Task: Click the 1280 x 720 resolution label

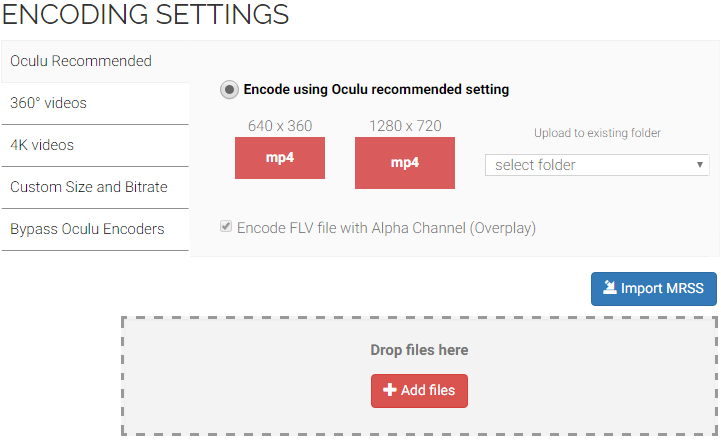Action: click(405, 126)
